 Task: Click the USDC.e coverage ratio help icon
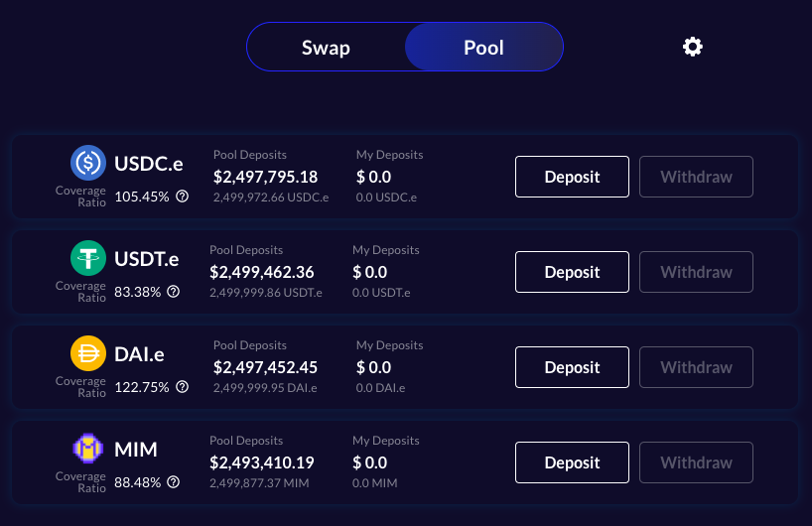click(183, 197)
